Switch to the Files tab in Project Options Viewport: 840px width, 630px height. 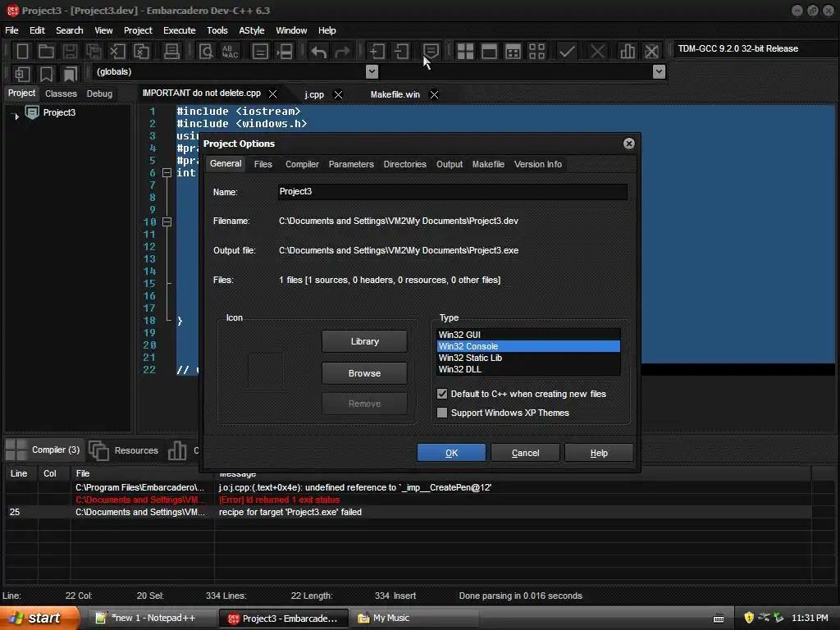(x=263, y=164)
